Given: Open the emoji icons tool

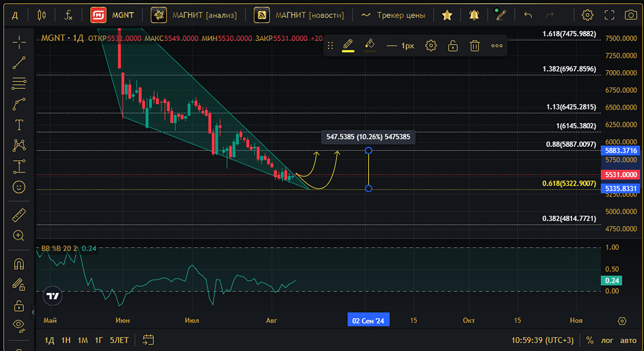Looking at the screenshot, I should [19, 187].
